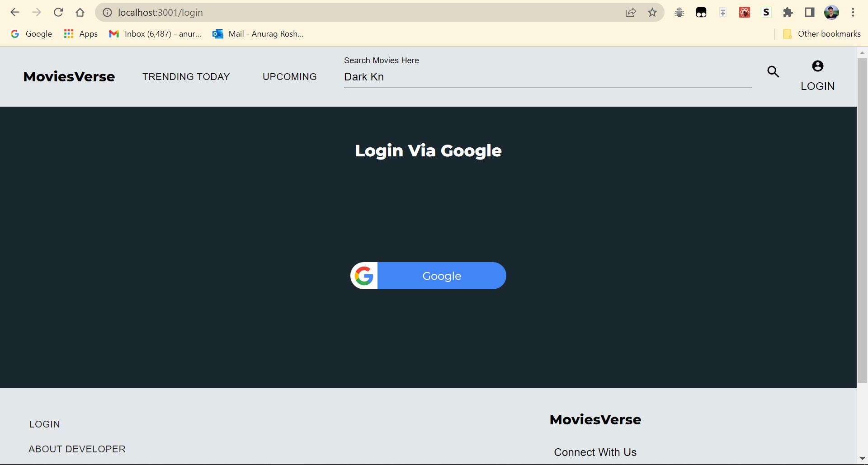
Task: Open the Extensions puzzle piece menu
Action: 788,13
